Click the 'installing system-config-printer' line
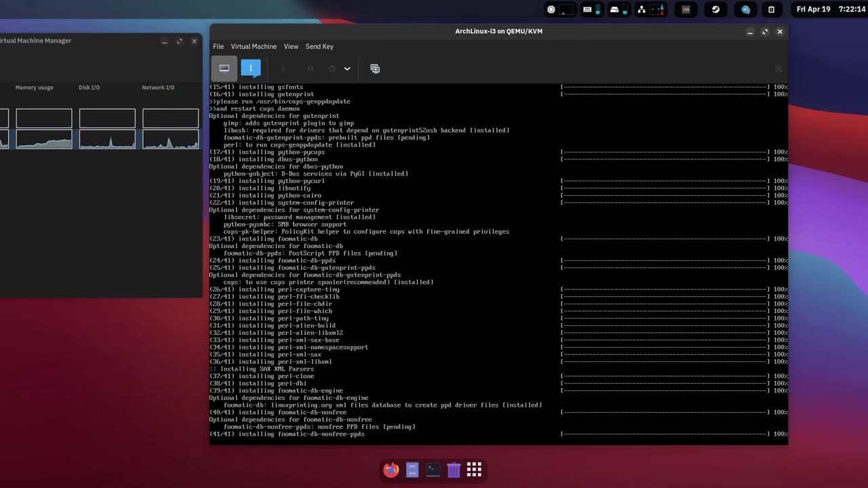 (281, 203)
